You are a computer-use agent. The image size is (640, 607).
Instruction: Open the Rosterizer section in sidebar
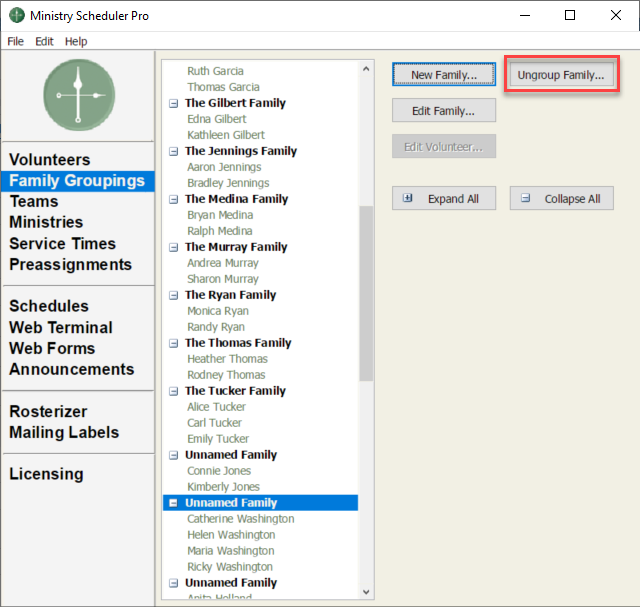[48, 411]
